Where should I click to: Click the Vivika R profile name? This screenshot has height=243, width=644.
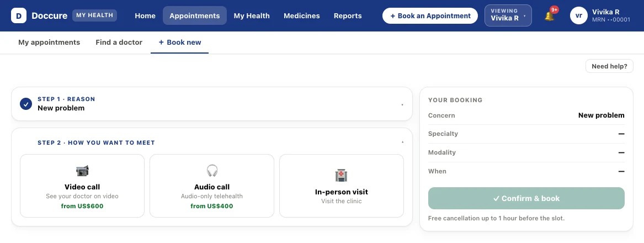(x=605, y=12)
